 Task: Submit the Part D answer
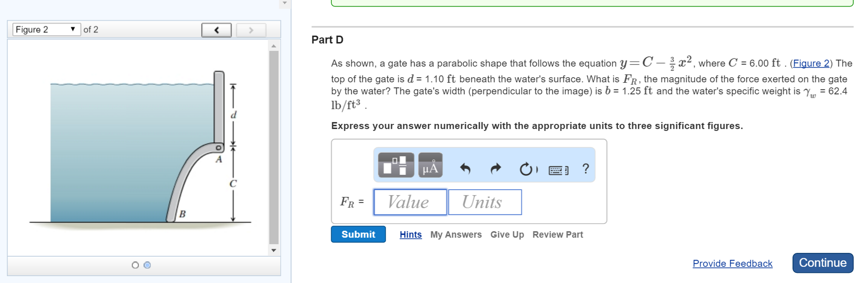358,234
